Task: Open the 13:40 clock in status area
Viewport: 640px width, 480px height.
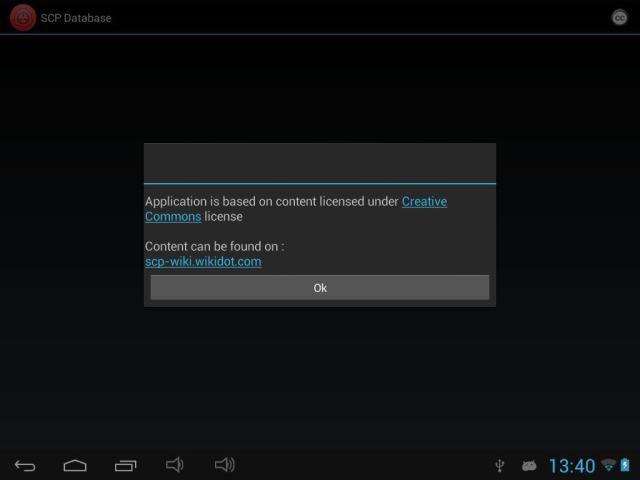Action: click(x=571, y=466)
